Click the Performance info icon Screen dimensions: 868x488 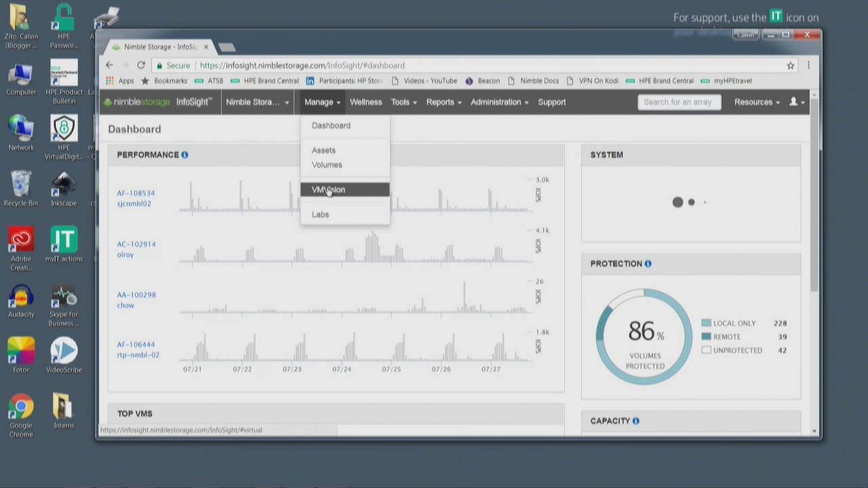point(184,155)
